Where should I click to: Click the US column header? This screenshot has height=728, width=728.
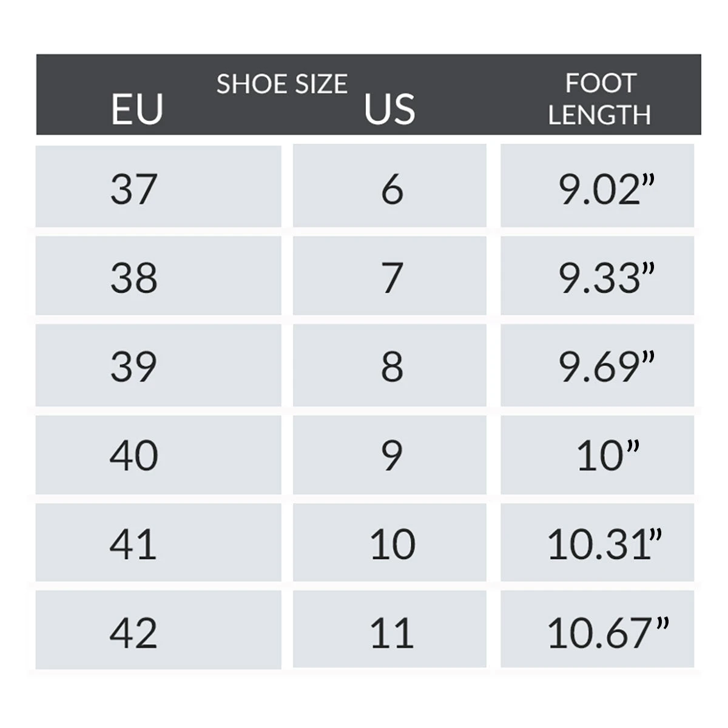[x=389, y=110]
